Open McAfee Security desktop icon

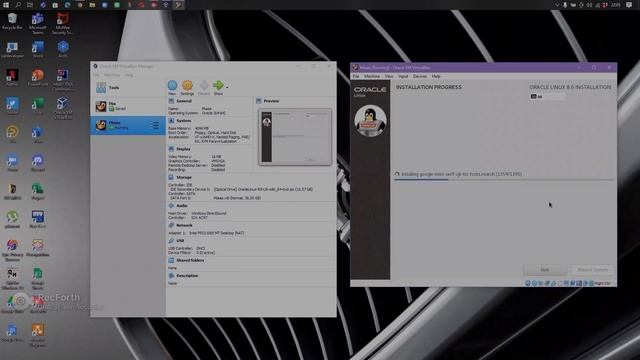coord(62,23)
